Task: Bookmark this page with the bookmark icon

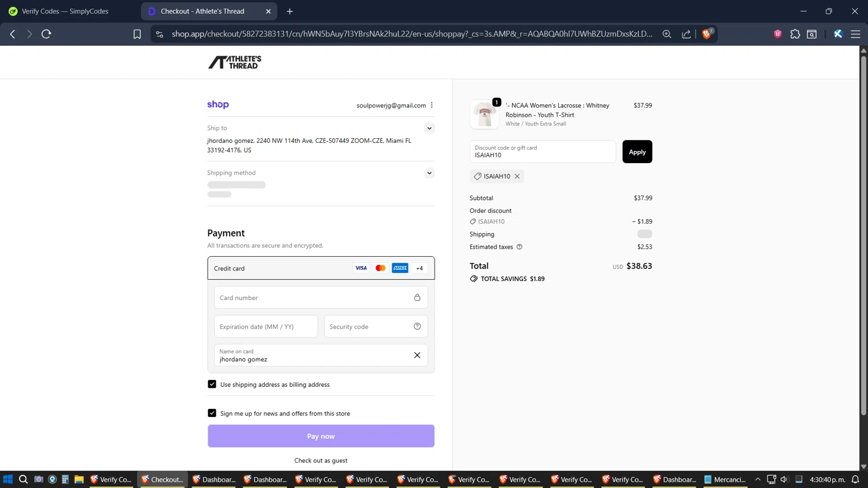Action: click(137, 34)
